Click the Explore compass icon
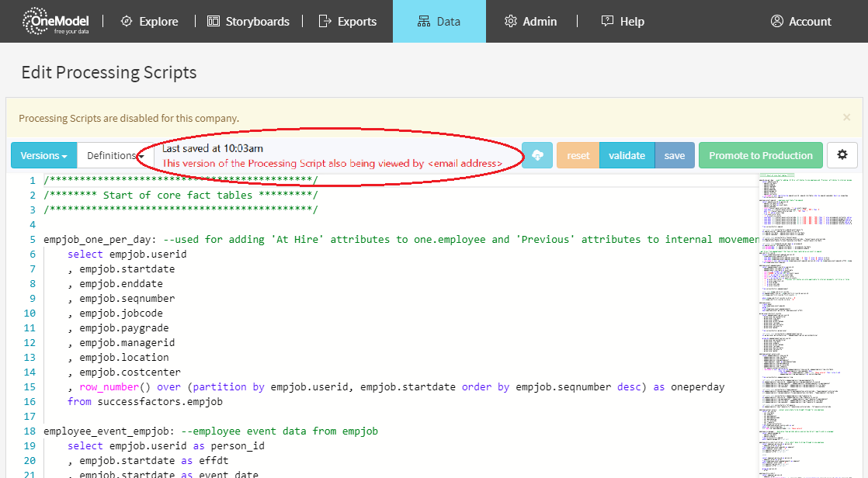 (127, 22)
